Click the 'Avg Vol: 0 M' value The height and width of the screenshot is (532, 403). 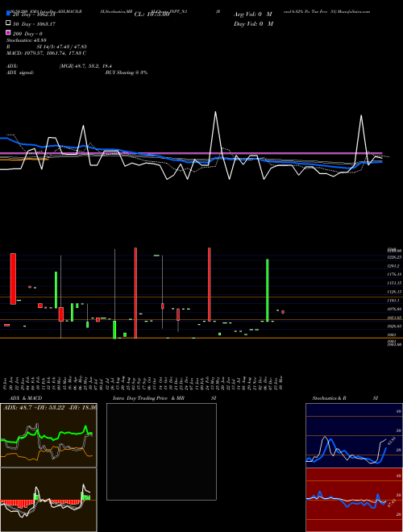click(253, 15)
